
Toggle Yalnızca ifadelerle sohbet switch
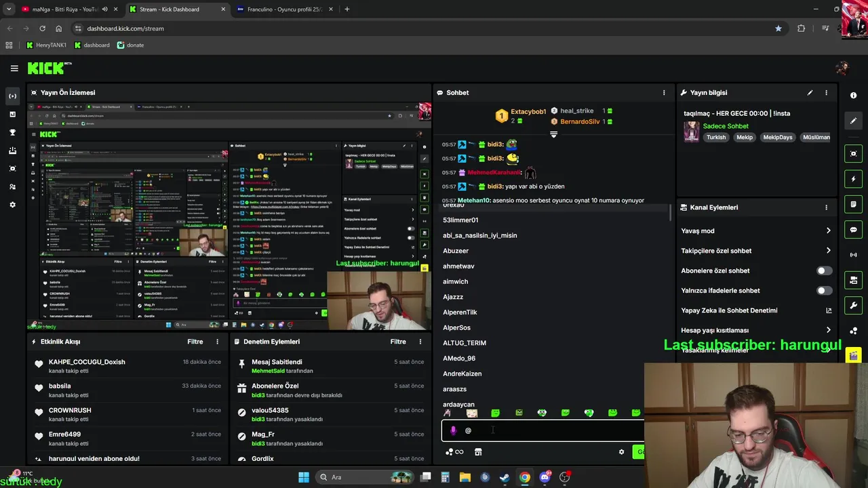click(824, 291)
